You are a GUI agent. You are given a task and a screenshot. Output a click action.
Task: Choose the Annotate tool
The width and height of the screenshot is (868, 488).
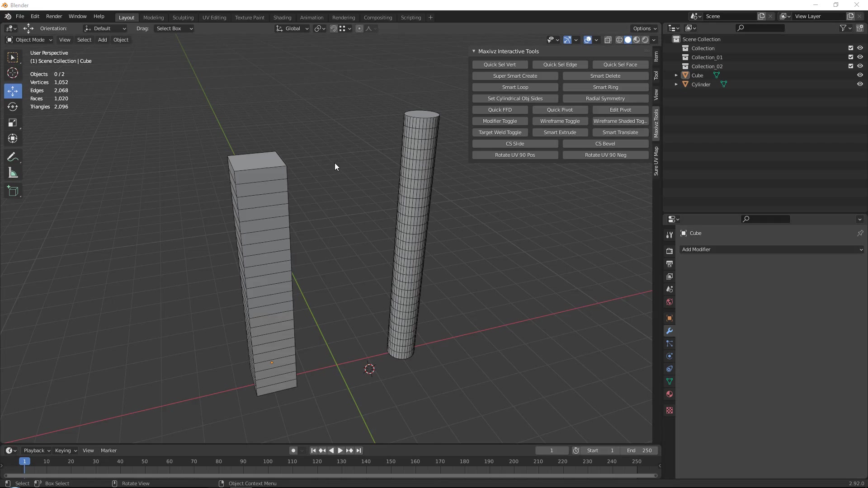13,157
